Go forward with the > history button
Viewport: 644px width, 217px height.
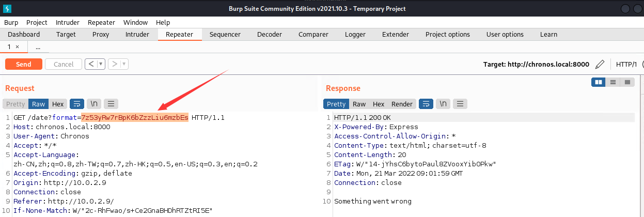pyautogui.click(x=114, y=64)
